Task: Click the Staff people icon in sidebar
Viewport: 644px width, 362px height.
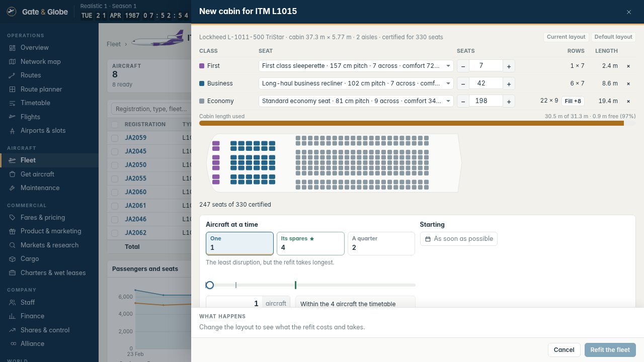Action: point(12,302)
